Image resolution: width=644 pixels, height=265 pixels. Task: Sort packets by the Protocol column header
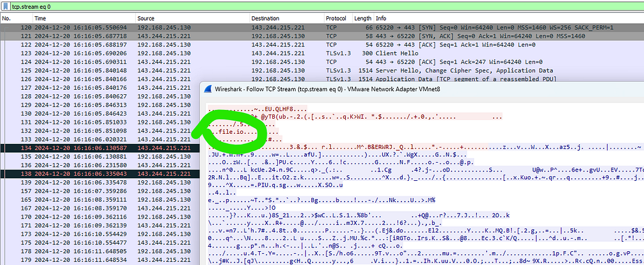338,18
